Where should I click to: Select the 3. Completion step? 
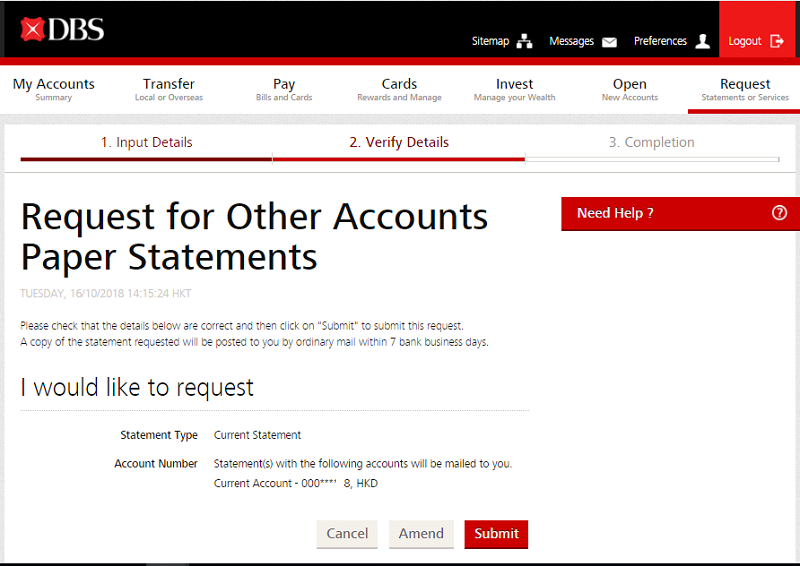point(651,143)
